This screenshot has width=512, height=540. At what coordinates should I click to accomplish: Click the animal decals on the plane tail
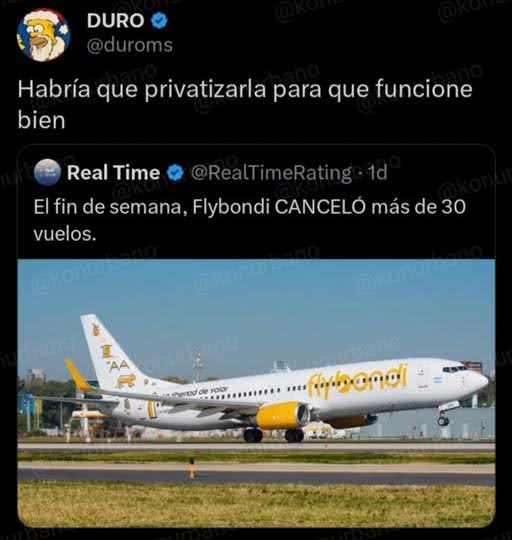pyautogui.click(x=115, y=357)
